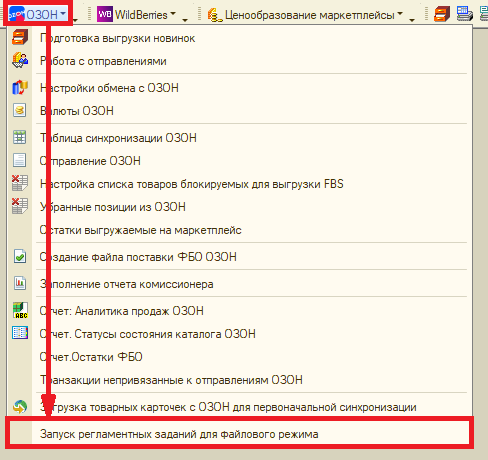Open Транзакции непривязанные к отправлениям ОЗОН

pyautogui.click(x=240, y=380)
